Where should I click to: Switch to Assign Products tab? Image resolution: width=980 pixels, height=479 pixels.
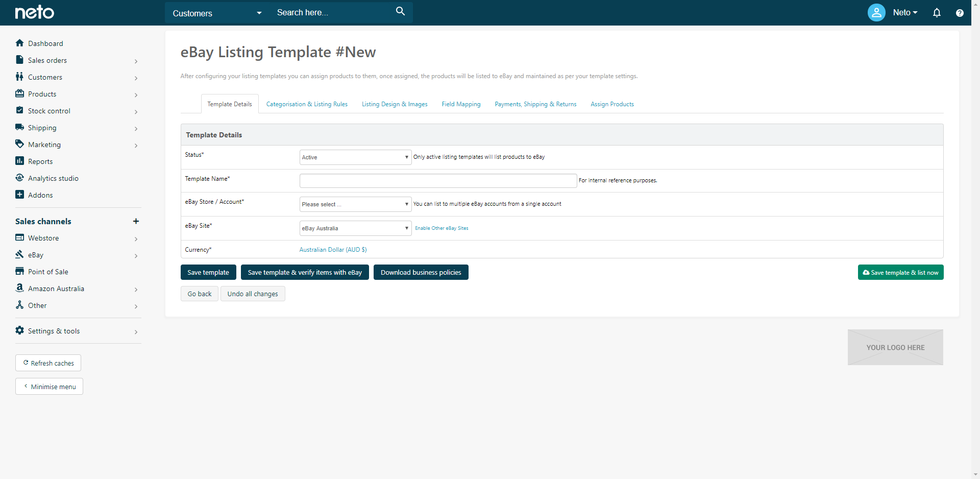coord(612,104)
